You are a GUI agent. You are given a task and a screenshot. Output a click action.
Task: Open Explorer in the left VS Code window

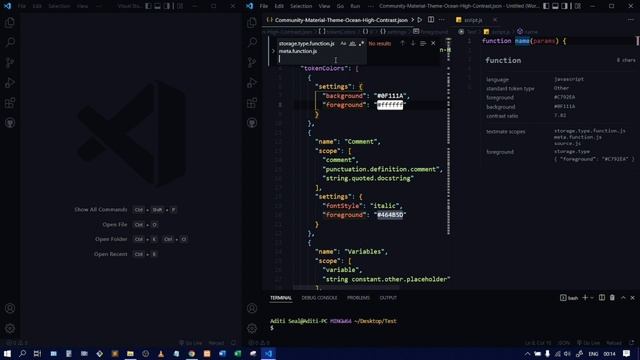click(x=10, y=22)
